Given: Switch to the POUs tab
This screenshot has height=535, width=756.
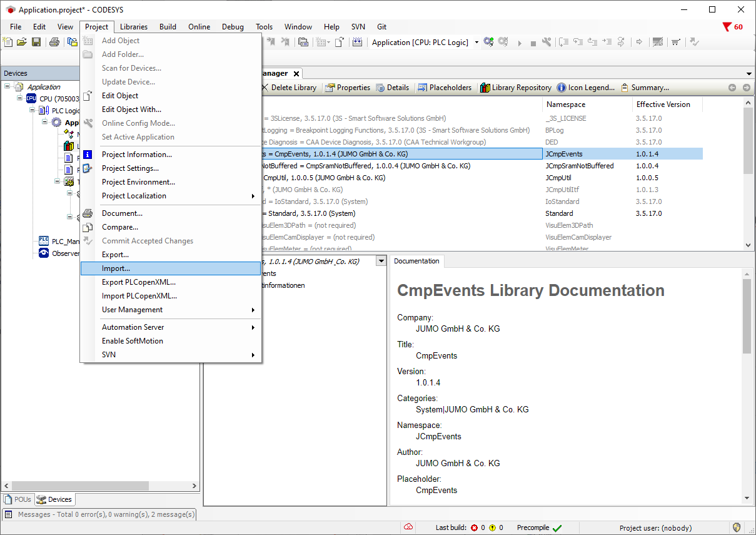Looking at the screenshot, I should (18, 499).
